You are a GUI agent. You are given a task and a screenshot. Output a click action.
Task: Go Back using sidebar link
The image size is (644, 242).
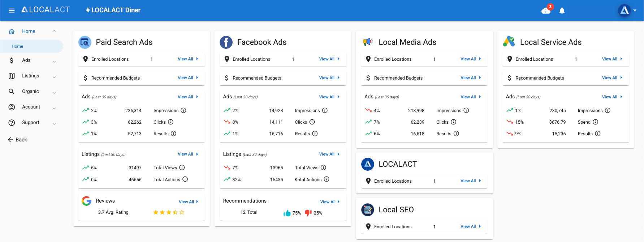click(x=17, y=140)
